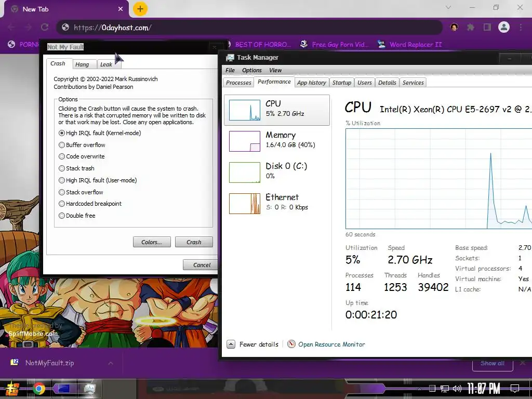Click the Task Manager title bar icon

(x=230, y=58)
